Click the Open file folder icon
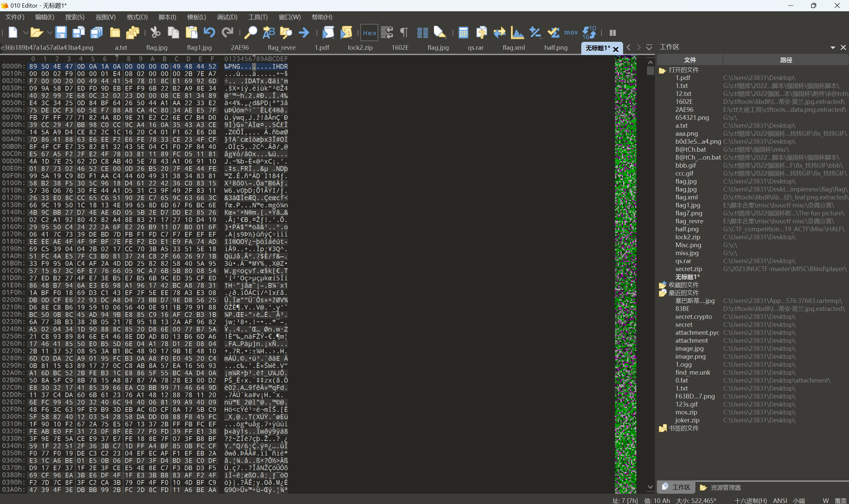Viewport: 849px width, 504px height. coord(36,33)
